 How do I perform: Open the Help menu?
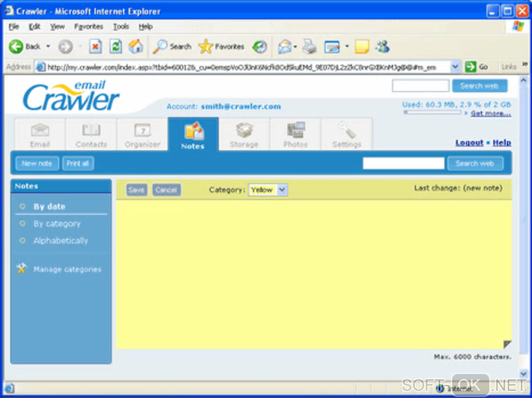[146, 27]
